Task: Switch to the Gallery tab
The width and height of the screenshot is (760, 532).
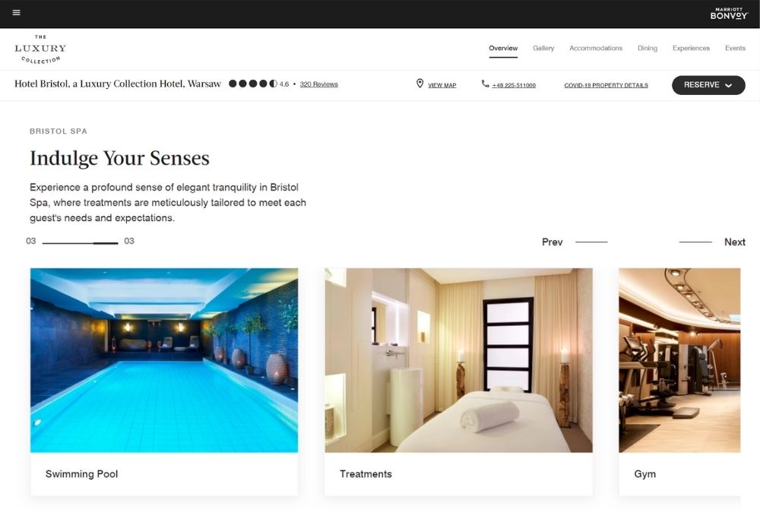Action: click(x=543, y=48)
